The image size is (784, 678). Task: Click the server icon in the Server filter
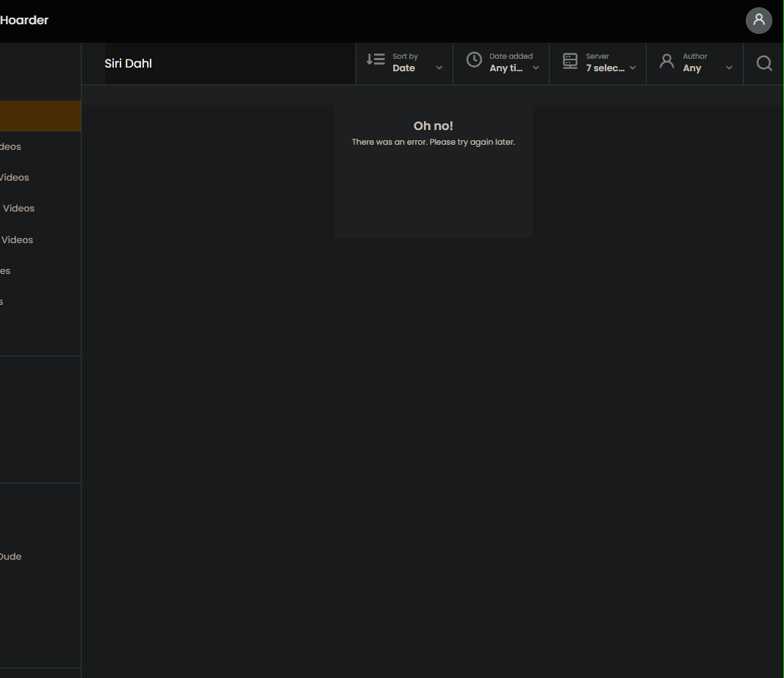tap(570, 60)
